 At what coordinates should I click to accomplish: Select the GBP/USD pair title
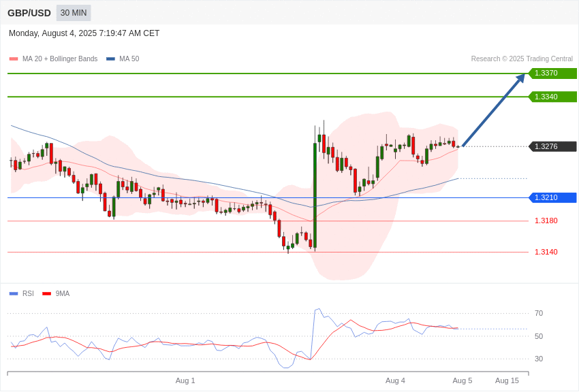pos(29,13)
